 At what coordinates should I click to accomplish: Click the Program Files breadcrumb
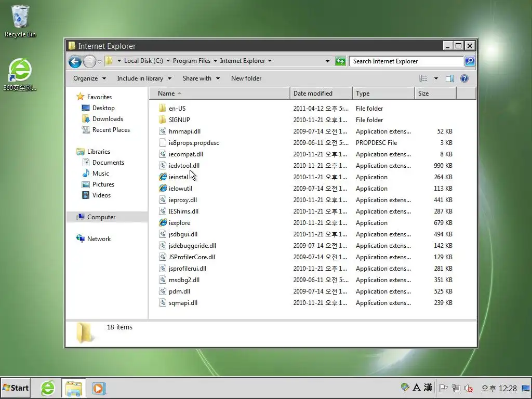(192, 61)
